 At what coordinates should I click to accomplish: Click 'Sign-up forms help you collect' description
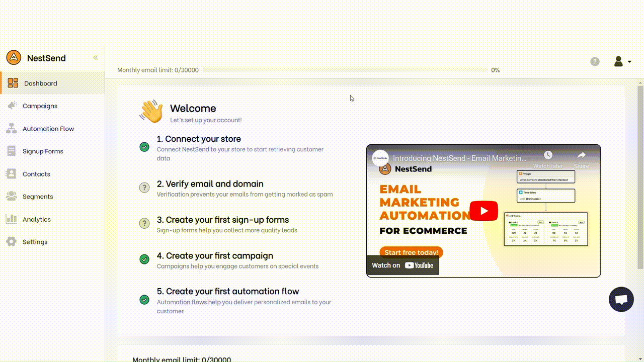[227, 230]
